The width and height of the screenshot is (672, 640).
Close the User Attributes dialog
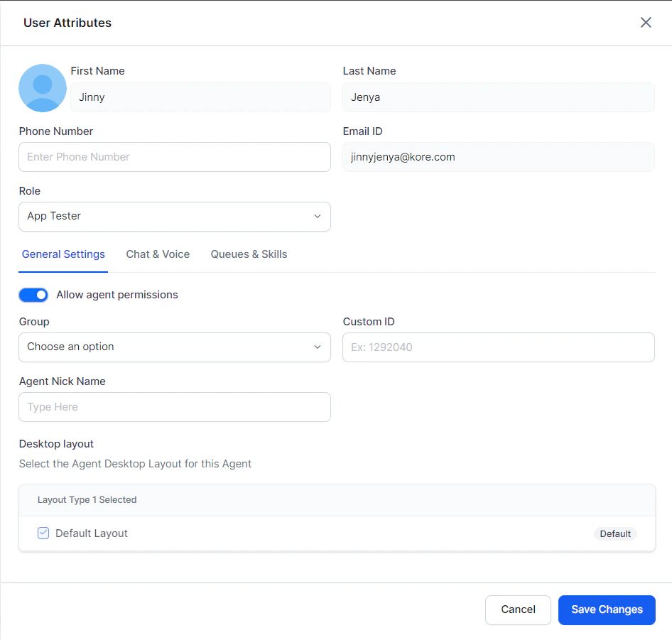646,22
